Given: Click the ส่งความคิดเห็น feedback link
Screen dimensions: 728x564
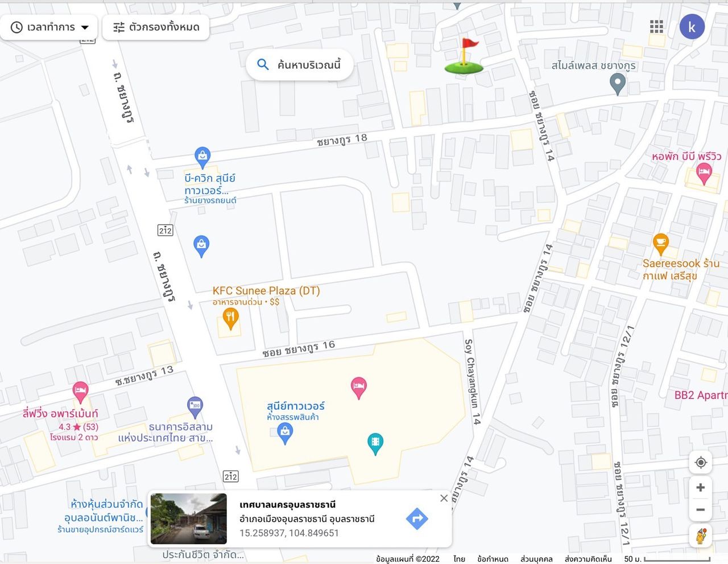Looking at the screenshot, I should coord(588,559).
